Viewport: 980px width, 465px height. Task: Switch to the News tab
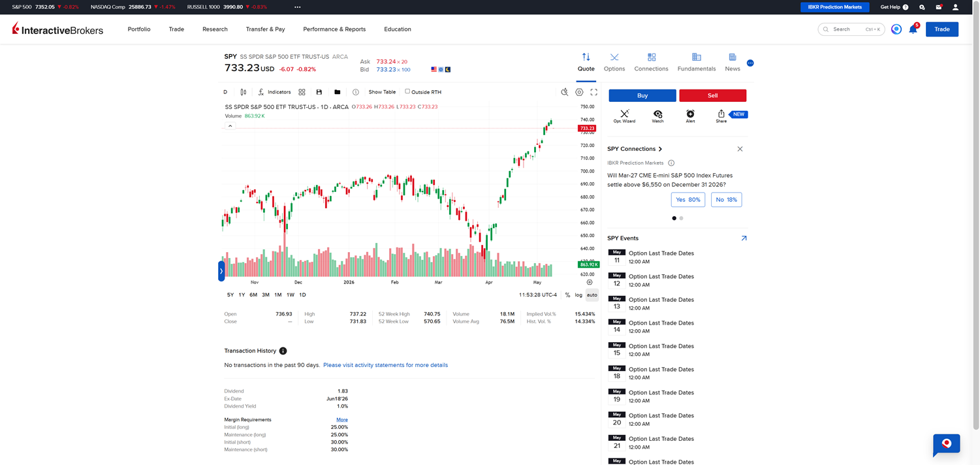[x=733, y=63]
